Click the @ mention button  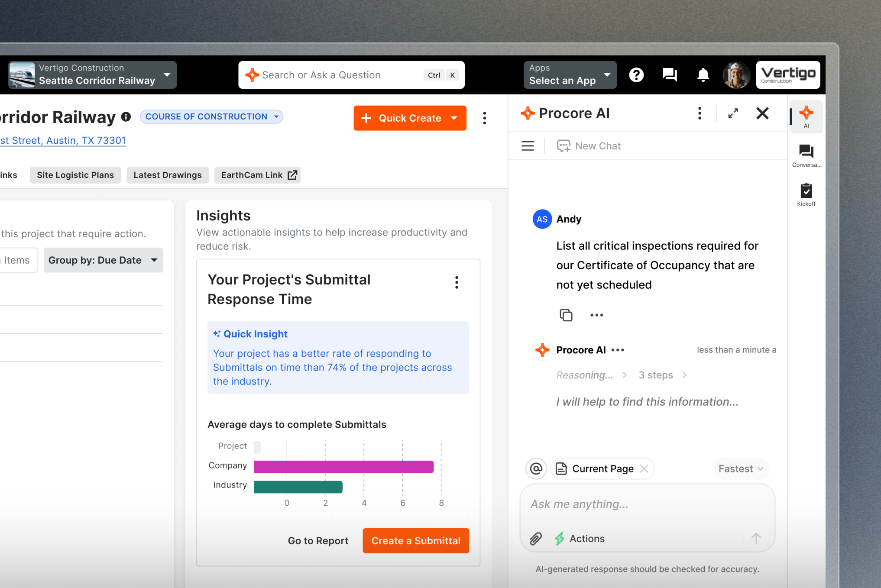[x=536, y=468]
